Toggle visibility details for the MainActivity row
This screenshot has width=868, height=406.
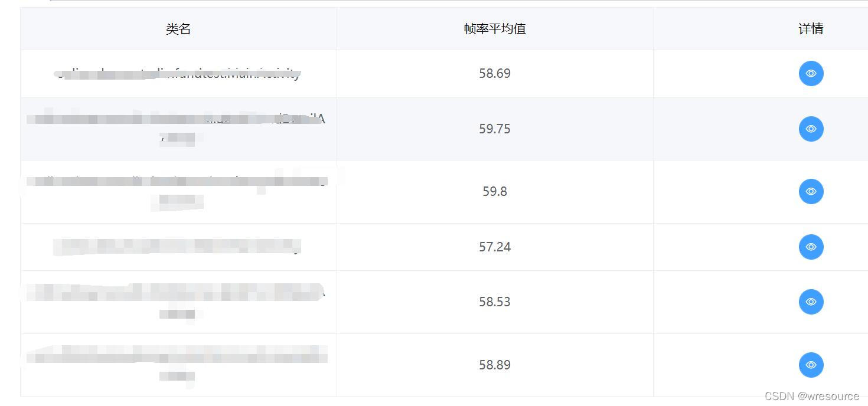click(x=811, y=73)
